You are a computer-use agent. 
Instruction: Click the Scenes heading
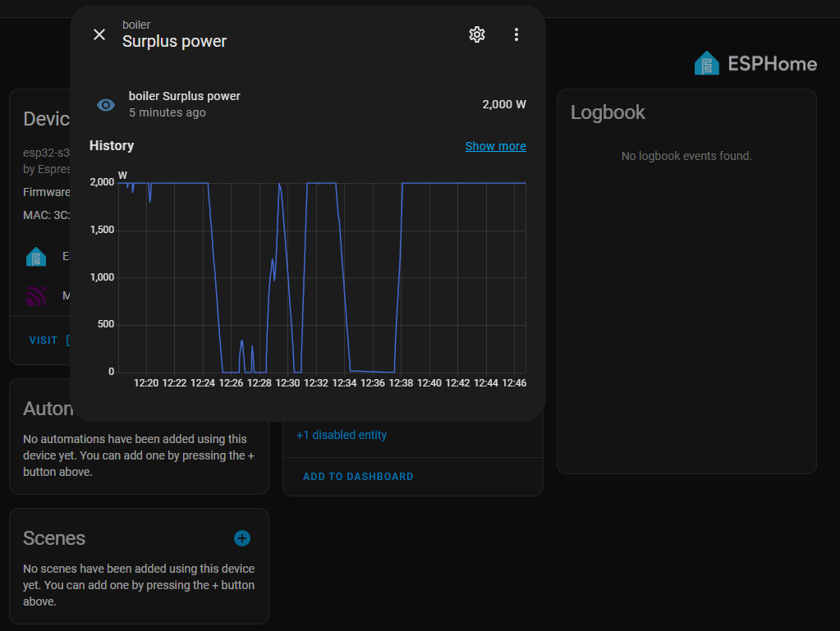point(54,538)
